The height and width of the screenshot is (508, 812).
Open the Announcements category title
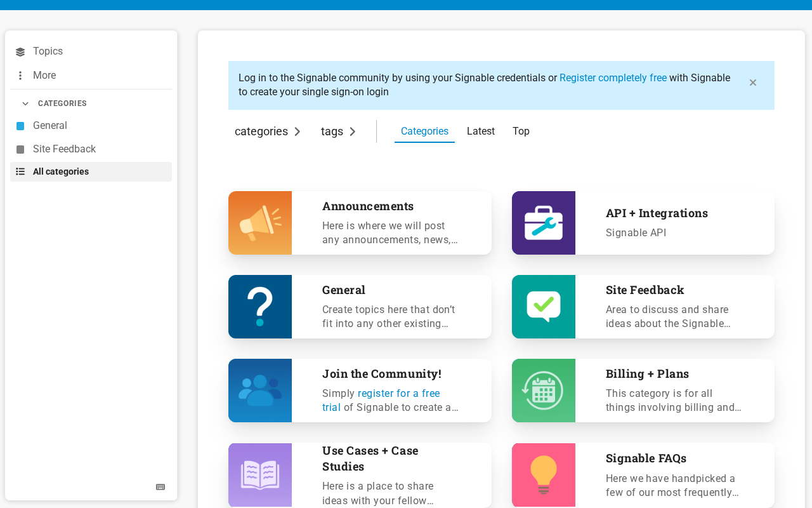tap(368, 206)
